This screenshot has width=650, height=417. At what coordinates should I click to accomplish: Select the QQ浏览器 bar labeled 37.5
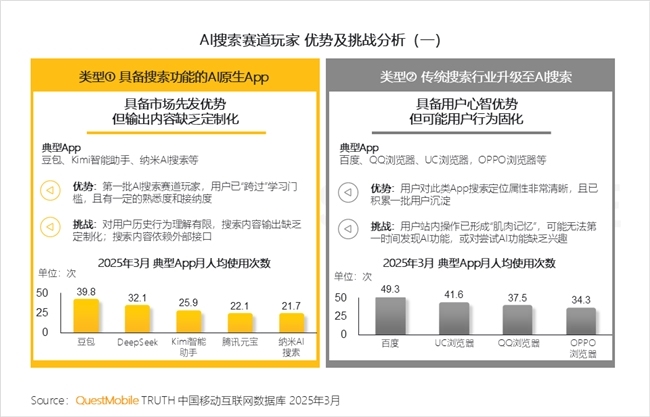517,320
